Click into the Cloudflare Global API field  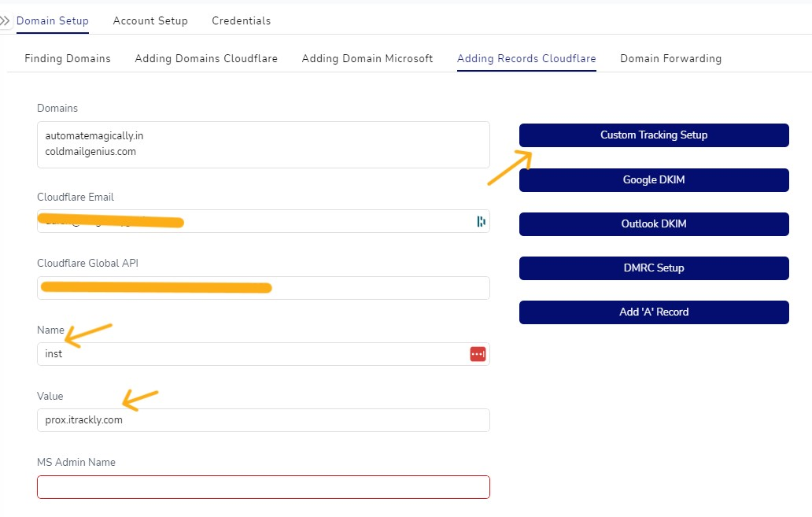[x=263, y=288]
